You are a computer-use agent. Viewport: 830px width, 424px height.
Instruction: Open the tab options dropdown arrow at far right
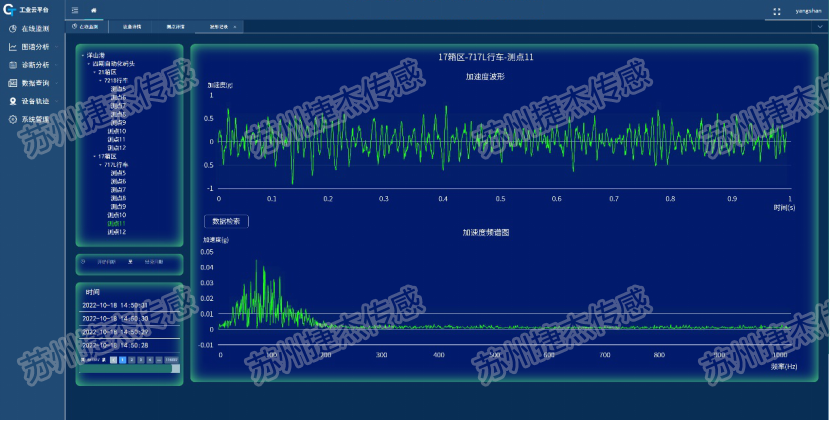[x=820, y=26]
